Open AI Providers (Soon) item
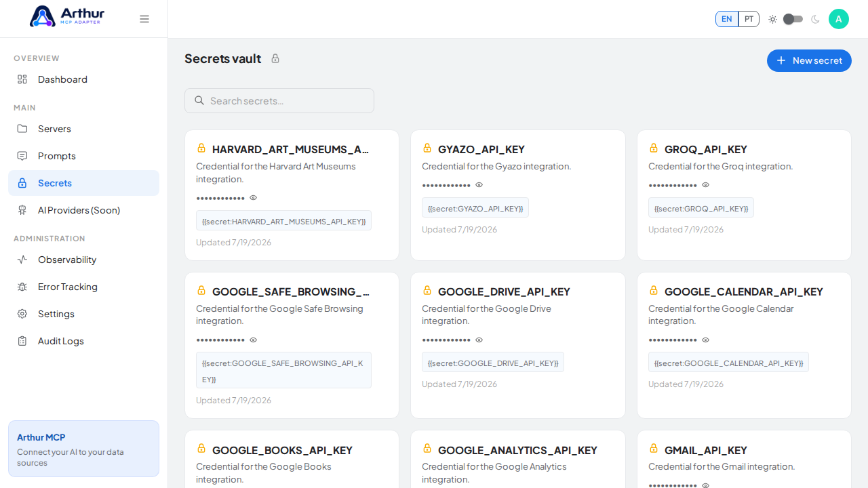Screen dimensions: 868x488 [83, 210]
